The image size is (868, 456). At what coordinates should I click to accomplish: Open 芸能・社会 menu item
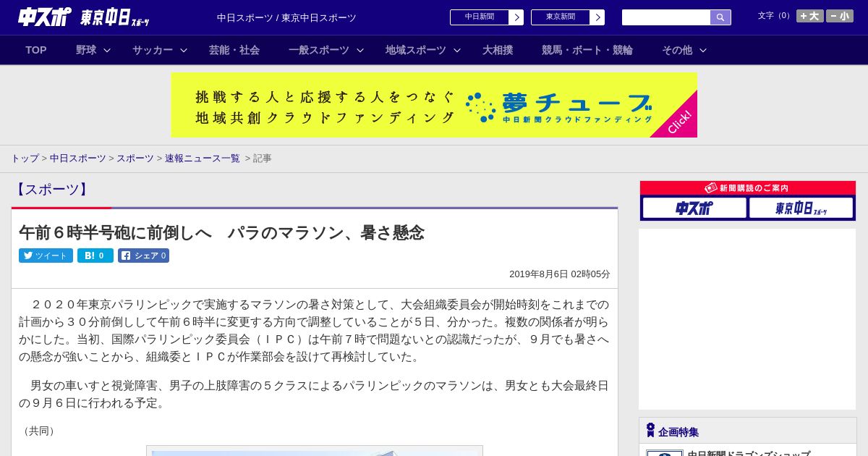click(234, 50)
